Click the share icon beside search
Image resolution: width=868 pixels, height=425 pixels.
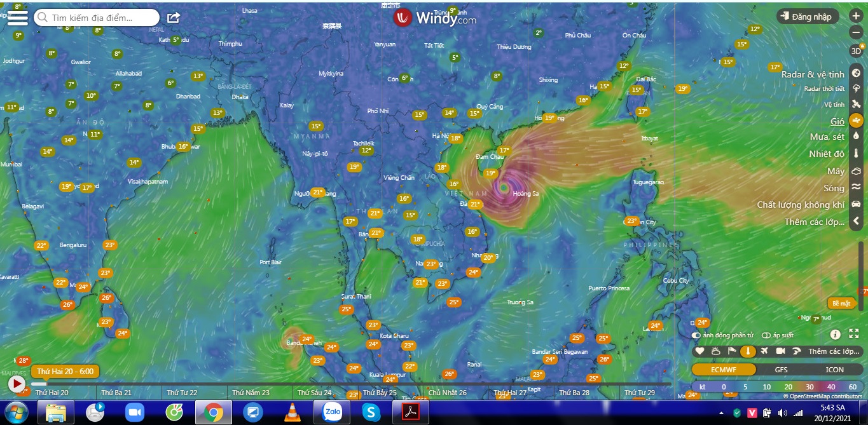[x=174, y=18]
